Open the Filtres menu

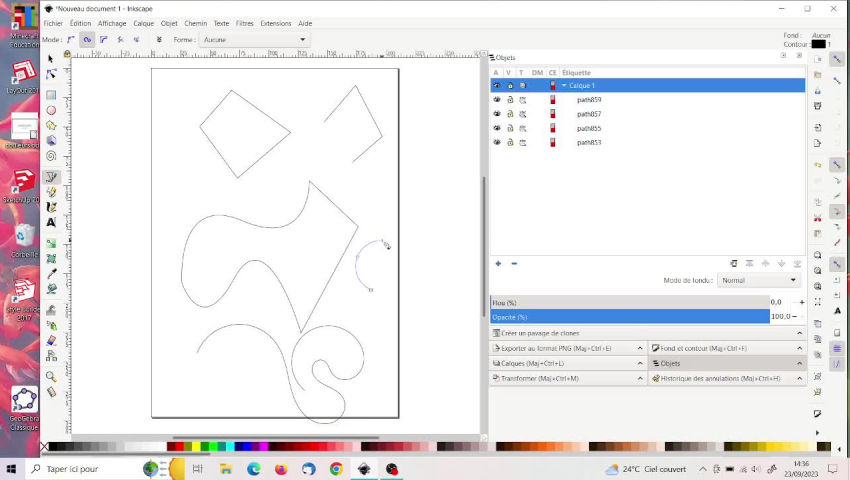pyautogui.click(x=244, y=23)
